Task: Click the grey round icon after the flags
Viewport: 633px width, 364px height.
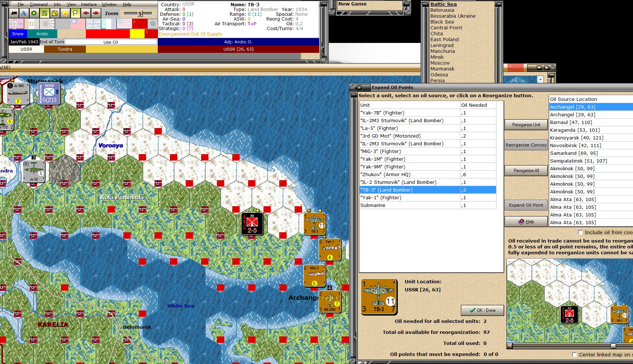Action: [153, 24]
